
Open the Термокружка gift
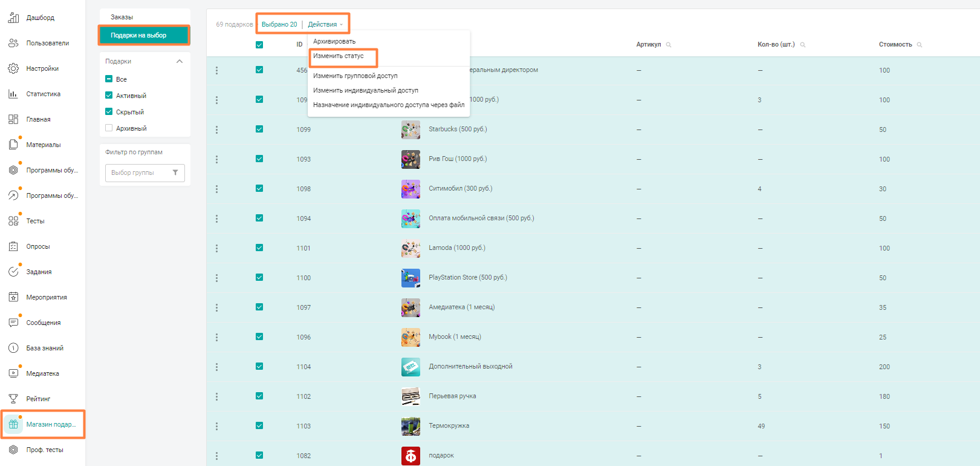(x=449, y=425)
